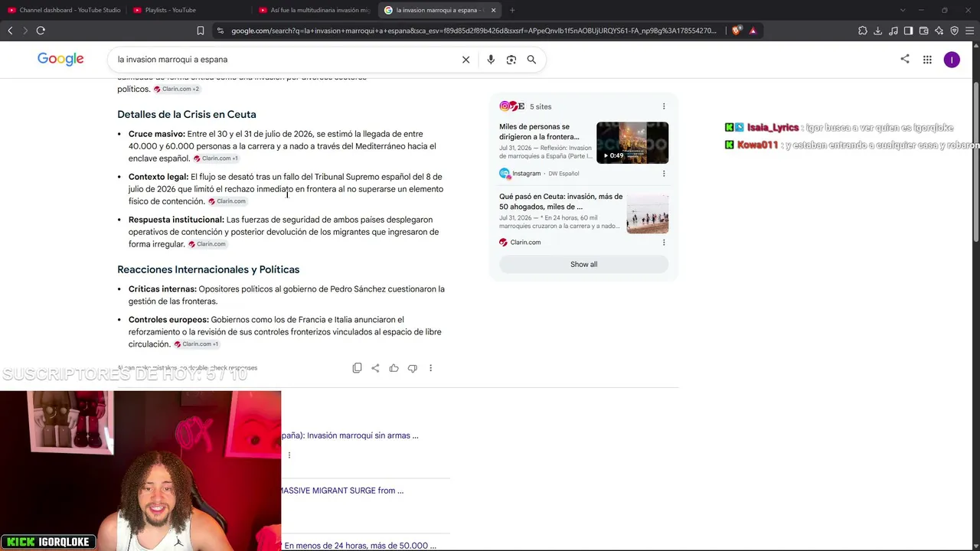Open the tab search dropdown arrow
Image resolution: width=980 pixels, height=551 pixels.
tap(903, 10)
